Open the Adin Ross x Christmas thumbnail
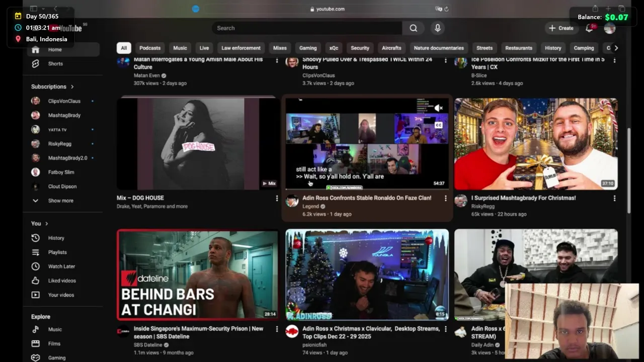 pyautogui.click(x=367, y=275)
